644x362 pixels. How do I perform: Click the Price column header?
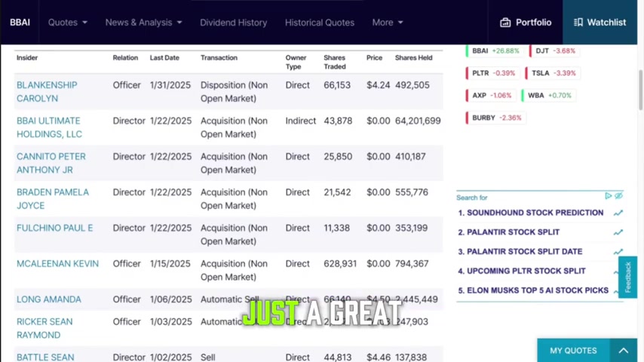(374, 58)
